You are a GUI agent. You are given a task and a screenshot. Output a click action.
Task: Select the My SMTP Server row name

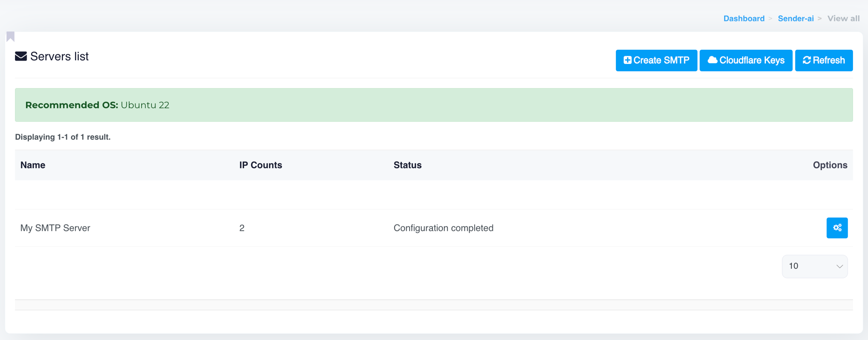(x=55, y=228)
